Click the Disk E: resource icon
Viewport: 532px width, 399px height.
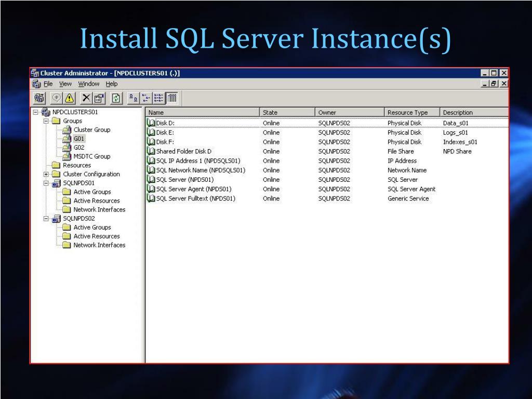click(x=151, y=132)
